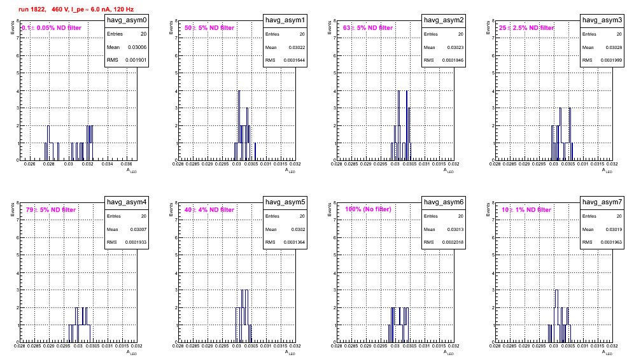Click RMS 0.0001999 in havg_asym3 stats
The height and width of the screenshot is (364, 634).
tap(602, 60)
